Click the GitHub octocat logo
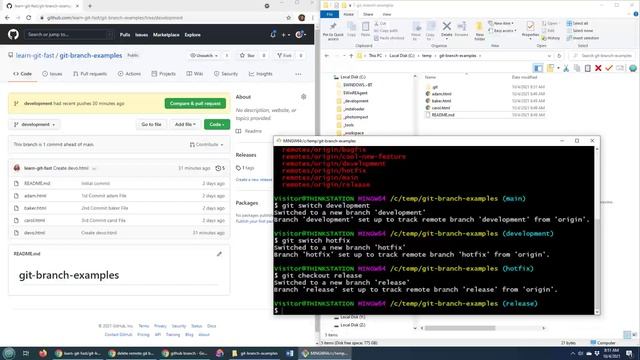Image resolution: width=640 pixels, height=360 pixels. [x=13, y=34]
